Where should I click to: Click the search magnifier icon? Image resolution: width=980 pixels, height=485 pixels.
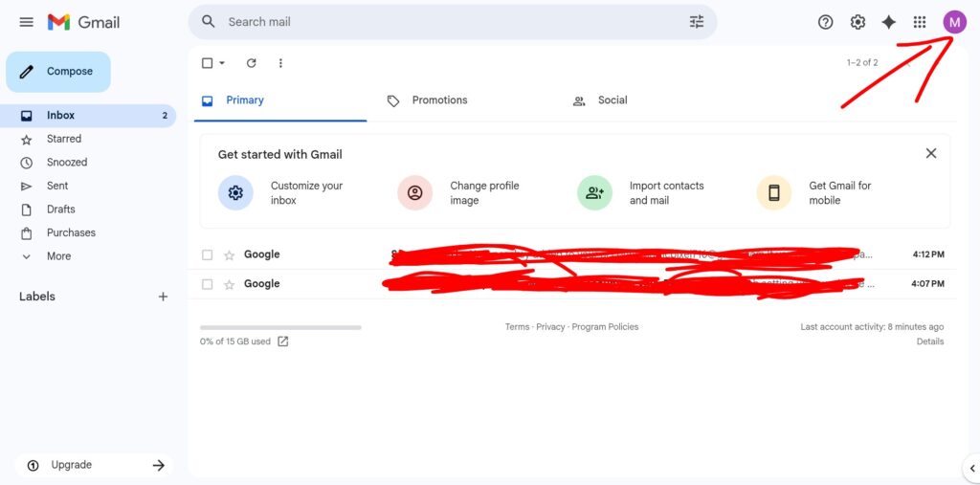click(x=209, y=22)
